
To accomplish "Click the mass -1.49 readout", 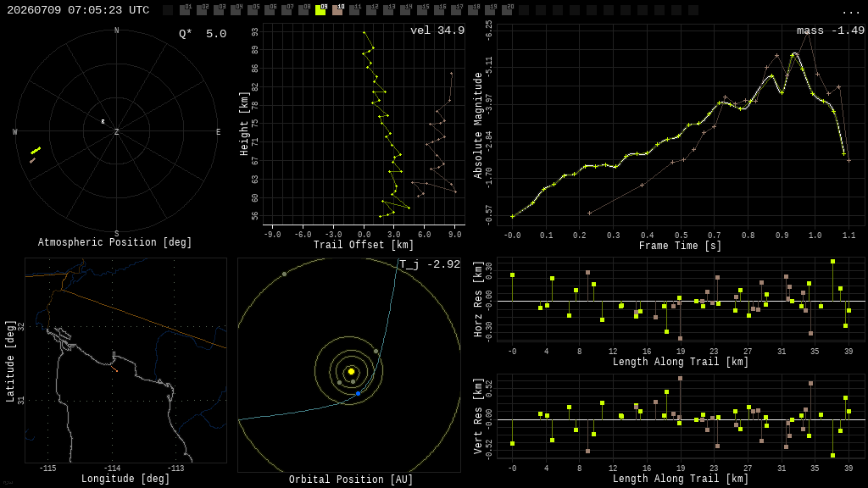I will click(x=831, y=30).
